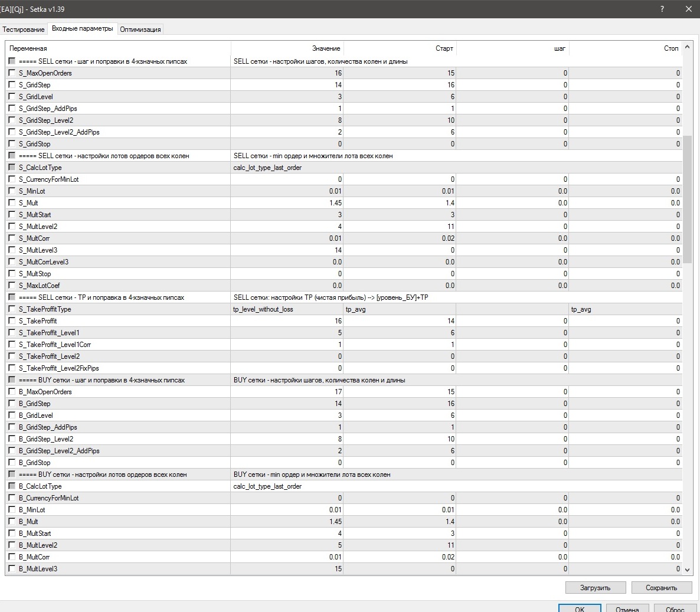700x612 pixels.
Task: Open S_TakeProffitType Стоп tp_avg dropdown
Action: coord(626,309)
